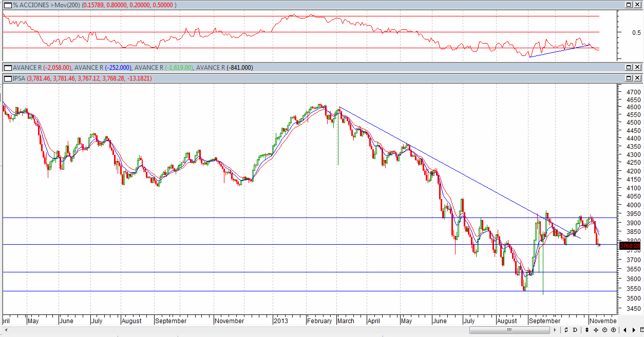Close the % ACCIONES indicator pane
The image size is (644, 337).
[637, 5]
